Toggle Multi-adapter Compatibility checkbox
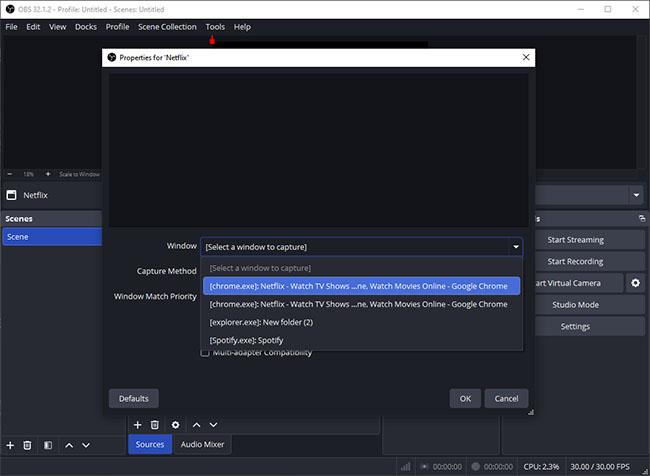The image size is (650, 476). tap(205, 353)
